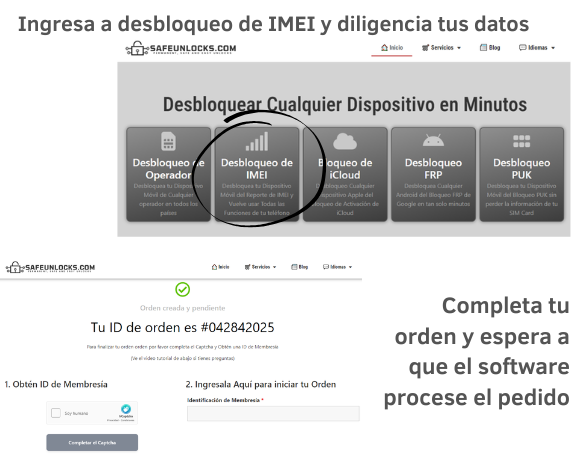Open Blog in the order page navigation
Viewport: 585px width, 455px height.
click(300, 267)
